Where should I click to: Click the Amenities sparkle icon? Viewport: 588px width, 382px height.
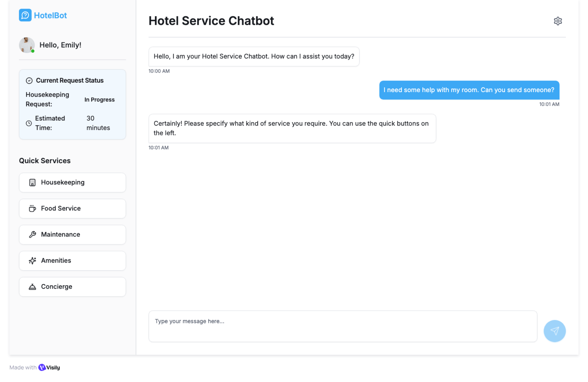pos(32,260)
